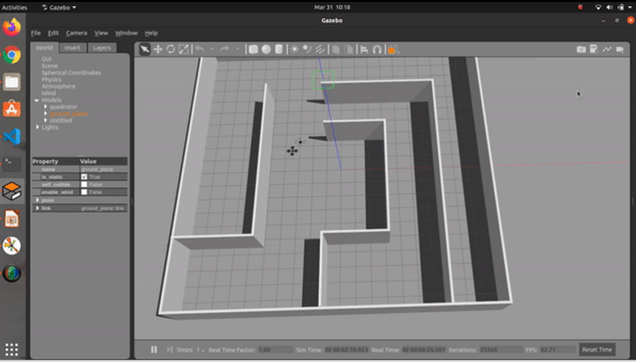Click the redo arrow in toolbar
Image resolution: width=636 pixels, height=364 pixels.
(x=225, y=49)
